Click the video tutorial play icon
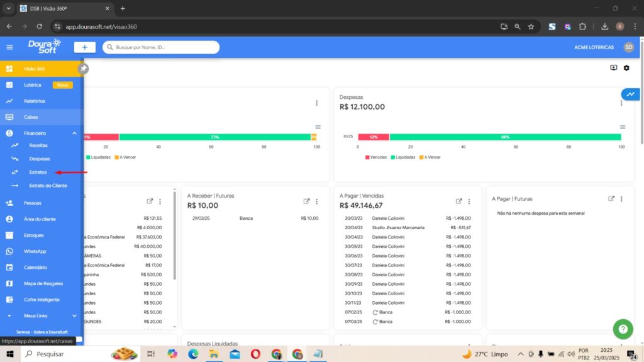Image resolution: width=644 pixels, height=362 pixels. [613, 68]
